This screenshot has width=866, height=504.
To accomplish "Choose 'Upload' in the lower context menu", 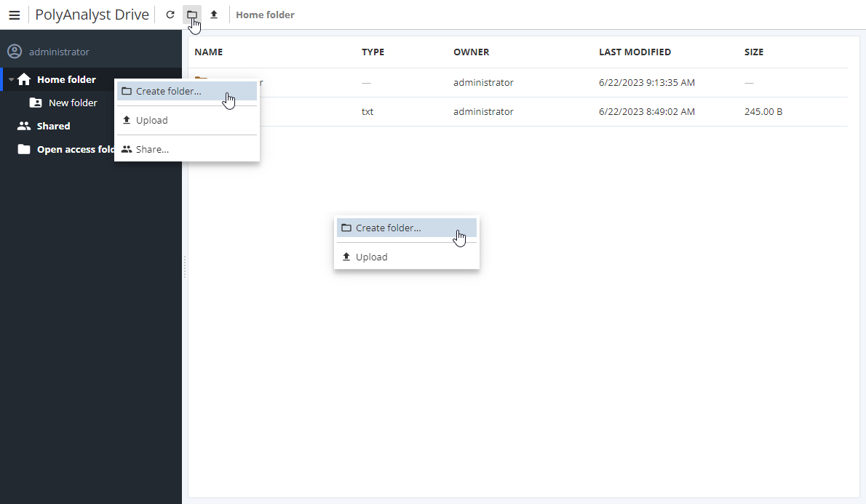I will click(x=371, y=257).
